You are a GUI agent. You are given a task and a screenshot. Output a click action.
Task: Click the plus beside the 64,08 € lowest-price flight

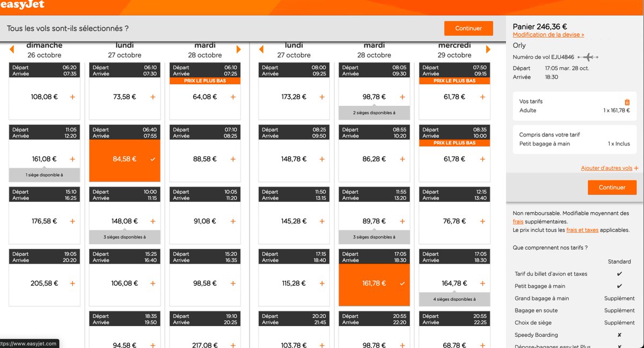point(233,97)
